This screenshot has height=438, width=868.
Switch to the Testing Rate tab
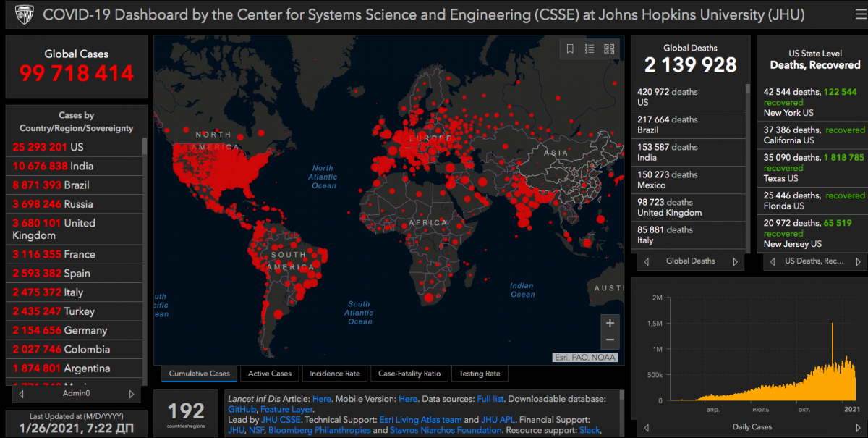click(480, 374)
